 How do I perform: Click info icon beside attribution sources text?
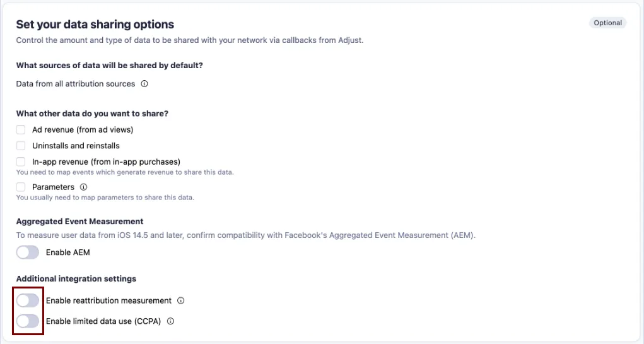coord(144,84)
